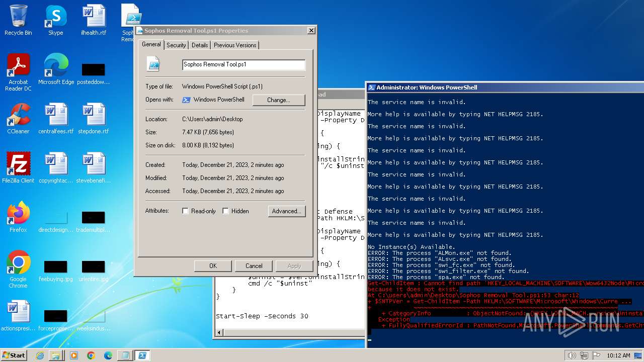
Task: Open the posteddow... desktop file
Action: (x=94, y=73)
